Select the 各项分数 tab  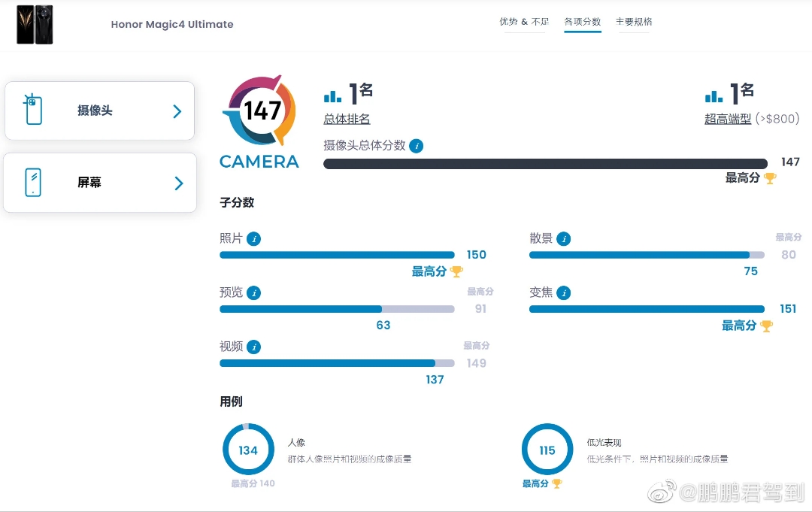click(583, 22)
